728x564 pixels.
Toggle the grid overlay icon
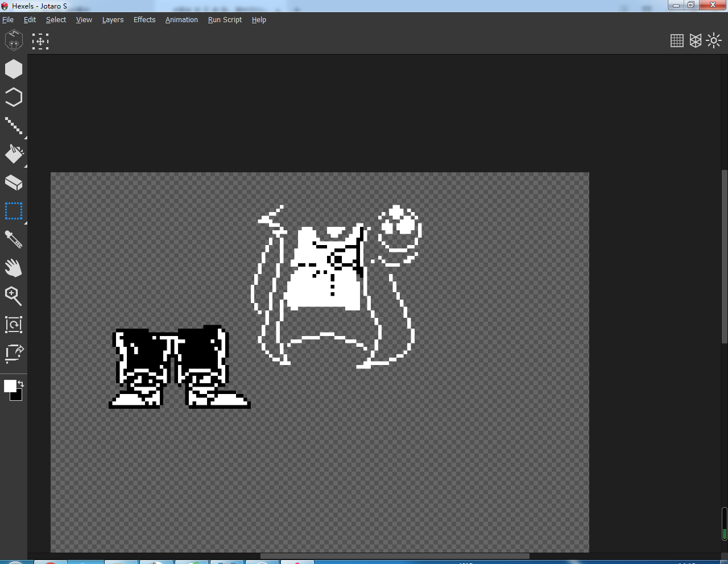coord(677,41)
